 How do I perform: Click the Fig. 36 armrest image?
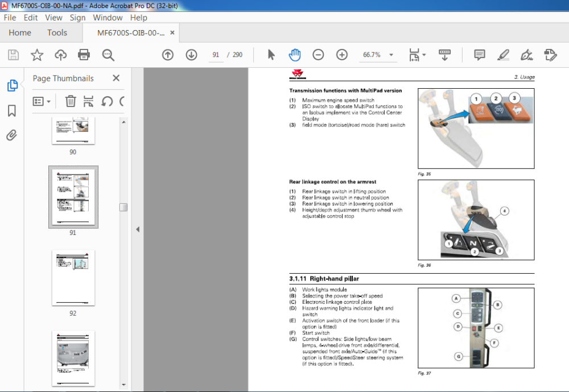click(476, 220)
